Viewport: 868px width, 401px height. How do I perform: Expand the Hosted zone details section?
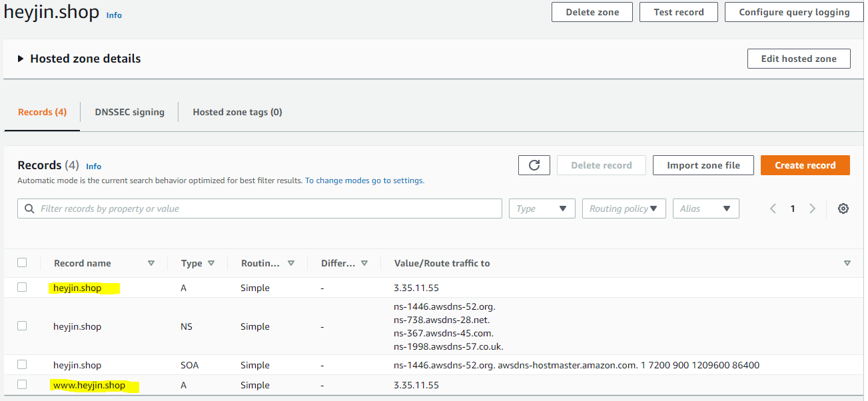click(21, 59)
